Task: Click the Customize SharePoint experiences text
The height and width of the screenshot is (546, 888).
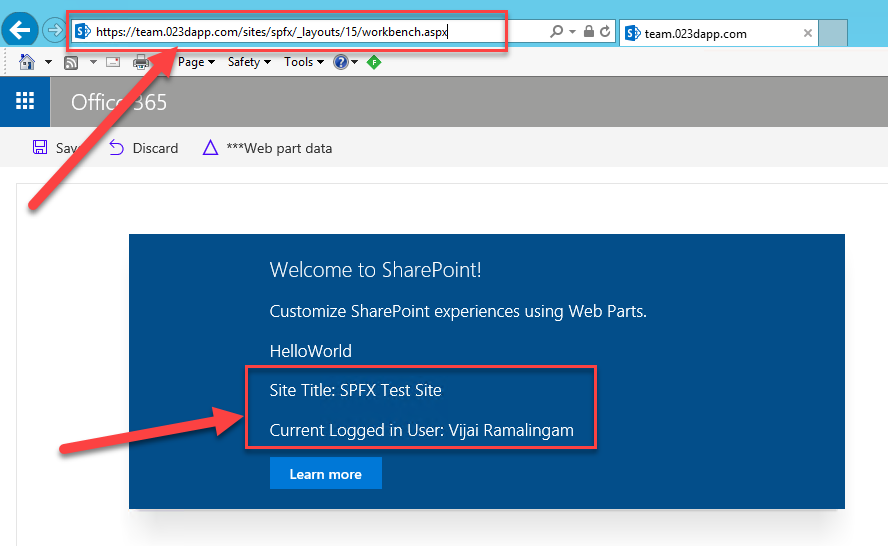Action: [458, 312]
